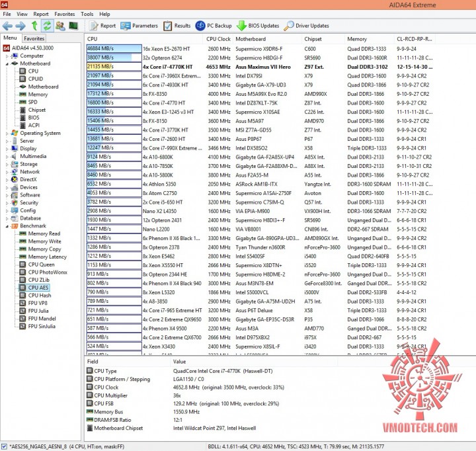Click Driver Updates button
476x451 pixels.
[306, 26]
